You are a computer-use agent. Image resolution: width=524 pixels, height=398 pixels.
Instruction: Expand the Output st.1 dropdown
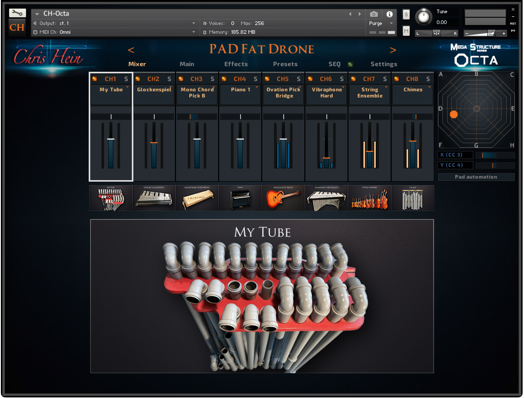coord(115,23)
